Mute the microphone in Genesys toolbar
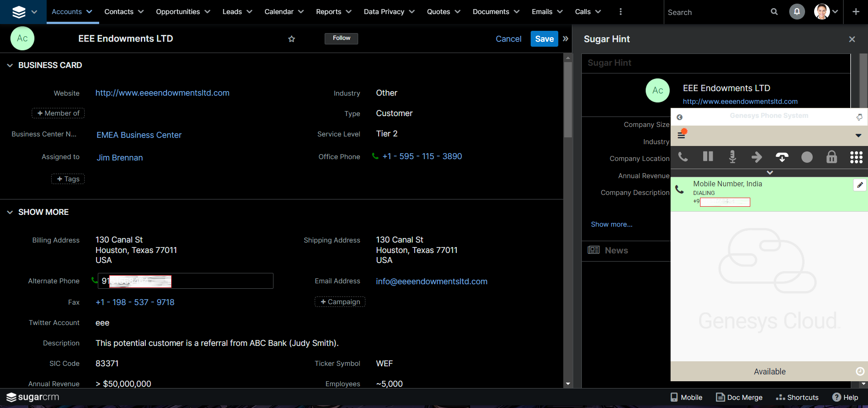The height and width of the screenshot is (408, 868). pyautogui.click(x=733, y=157)
